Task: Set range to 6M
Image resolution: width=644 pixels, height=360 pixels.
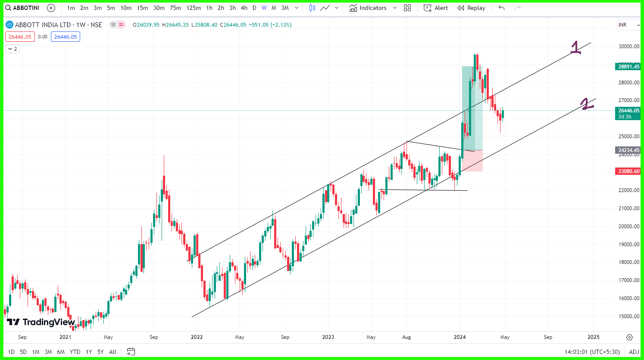Action: coord(61,352)
